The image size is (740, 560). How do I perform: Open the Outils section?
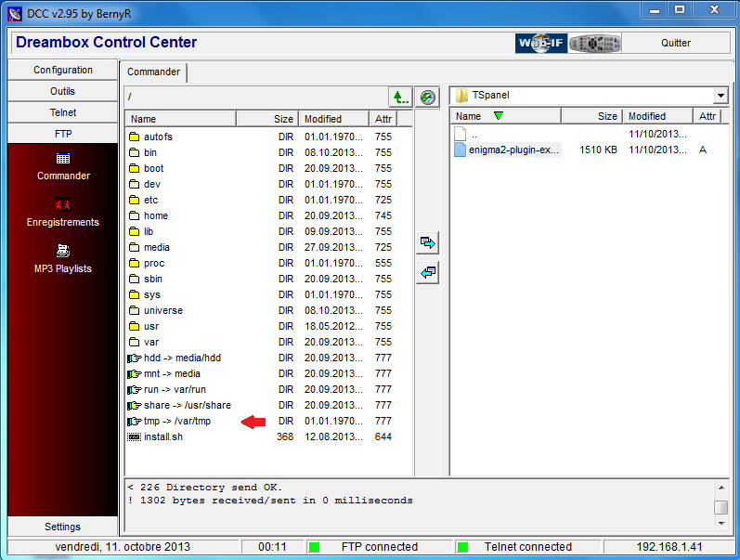(63, 91)
